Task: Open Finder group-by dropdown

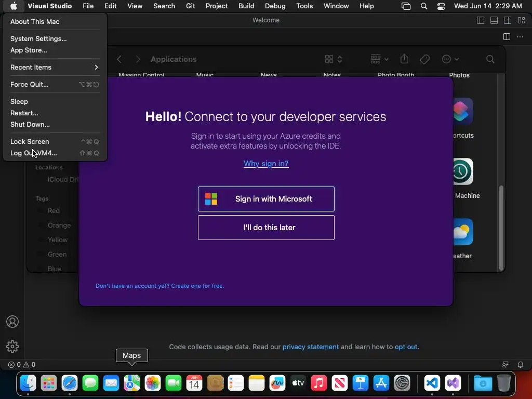Action: coord(379,59)
